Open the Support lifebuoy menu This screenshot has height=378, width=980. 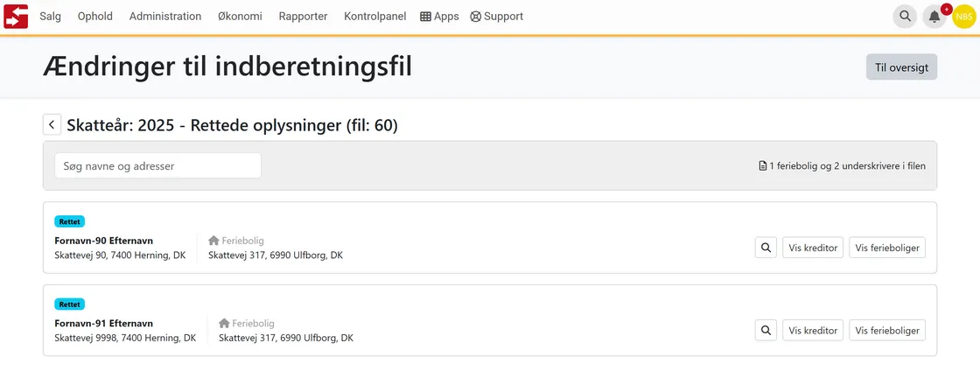pos(497,17)
